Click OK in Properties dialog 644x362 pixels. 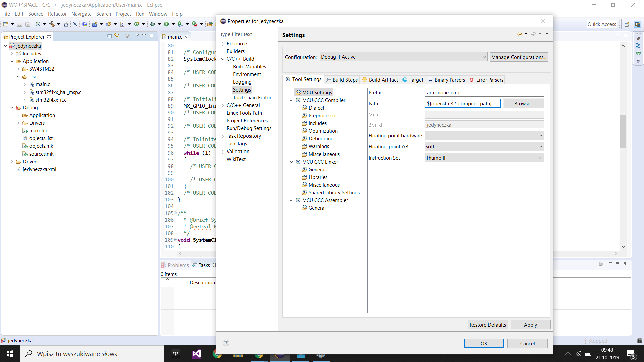(484, 343)
